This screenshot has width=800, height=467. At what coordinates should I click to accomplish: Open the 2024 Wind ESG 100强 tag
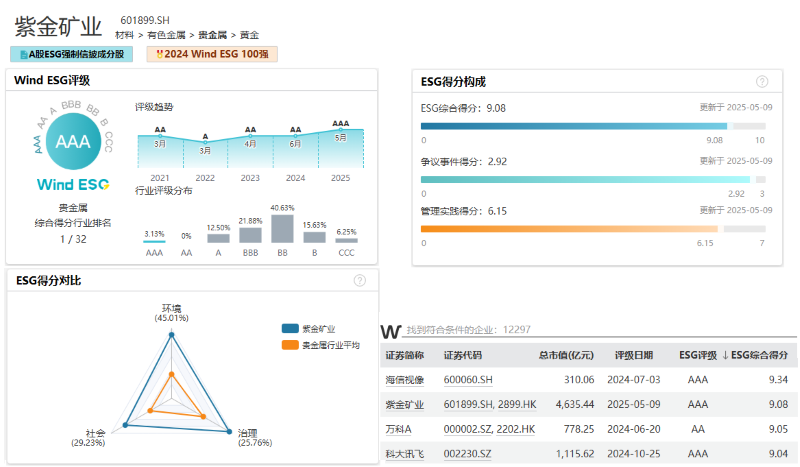click(212, 54)
